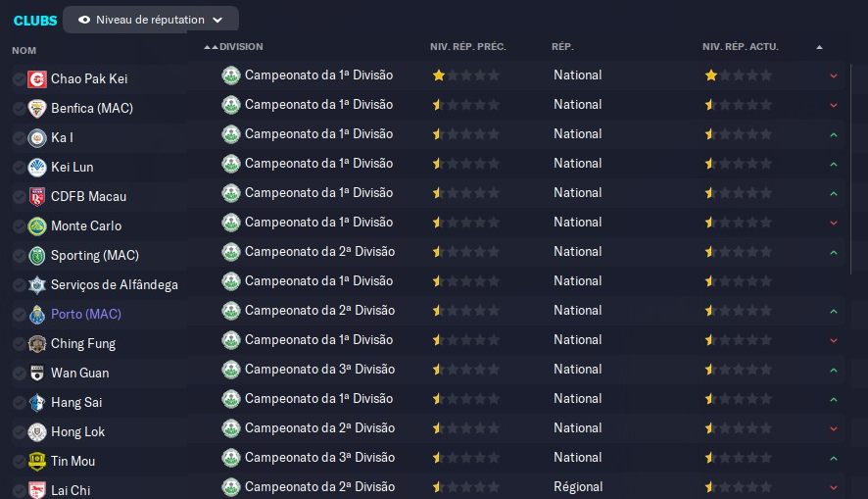Open the Porto (MAC) club link

click(86, 315)
